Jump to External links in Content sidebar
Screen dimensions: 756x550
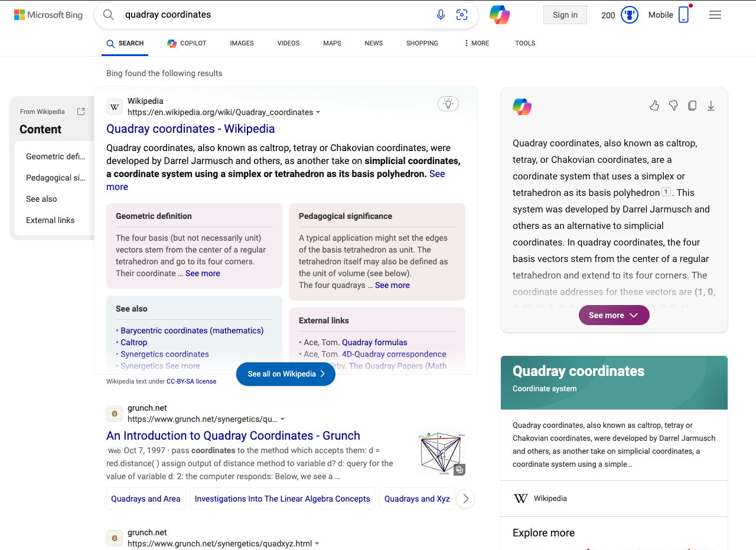click(x=50, y=220)
